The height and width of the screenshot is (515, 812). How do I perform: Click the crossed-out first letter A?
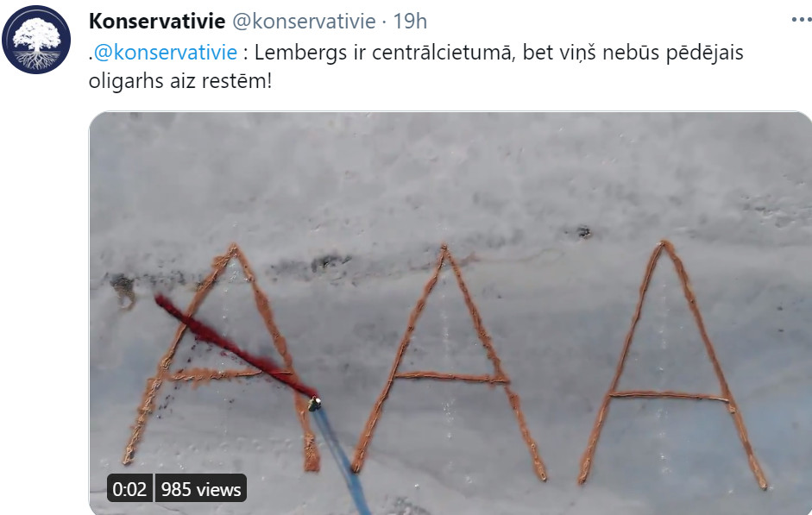point(223,357)
